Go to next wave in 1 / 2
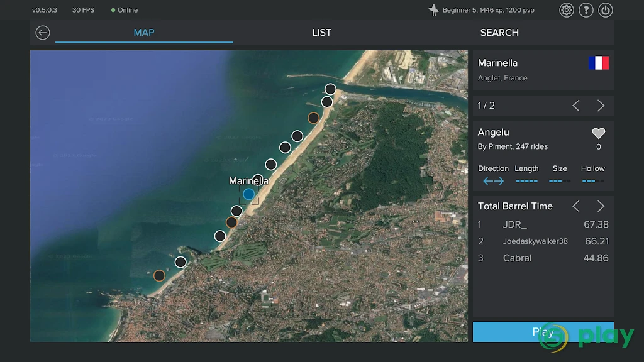 coord(601,106)
